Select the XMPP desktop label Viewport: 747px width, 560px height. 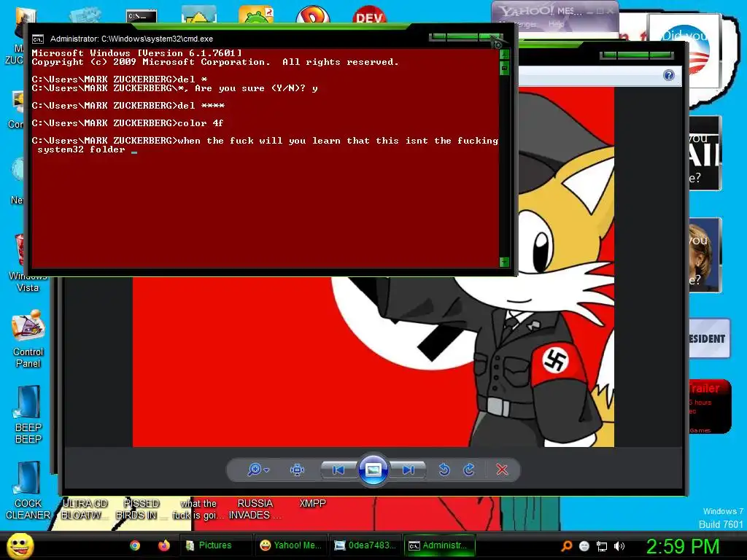pyautogui.click(x=312, y=503)
